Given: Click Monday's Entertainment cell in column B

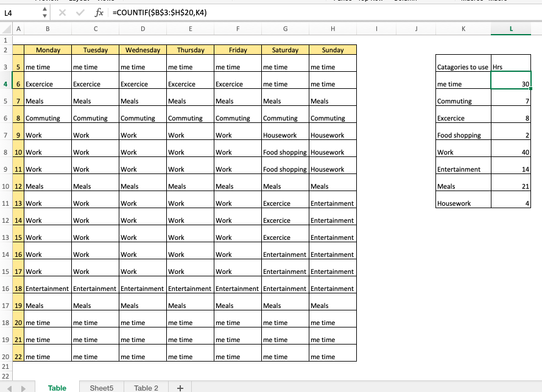Looking at the screenshot, I should pos(48,285).
